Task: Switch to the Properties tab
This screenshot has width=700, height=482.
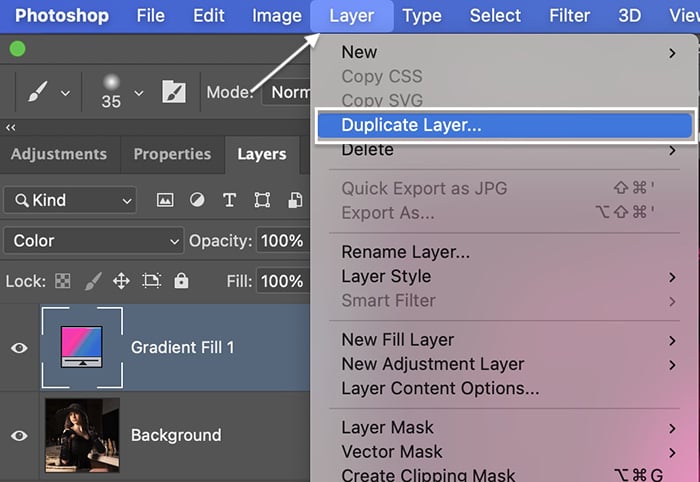Action: coord(172,154)
